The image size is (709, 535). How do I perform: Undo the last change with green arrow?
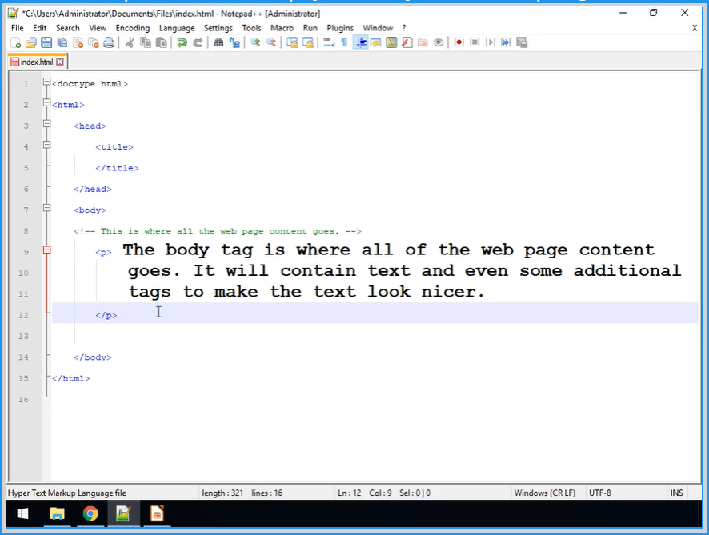[x=182, y=43]
